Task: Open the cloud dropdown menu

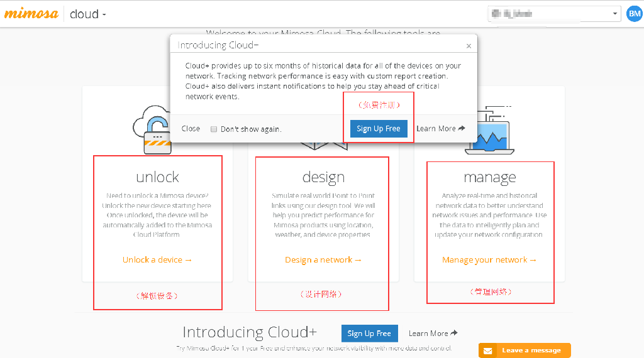Action: click(88, 14)
